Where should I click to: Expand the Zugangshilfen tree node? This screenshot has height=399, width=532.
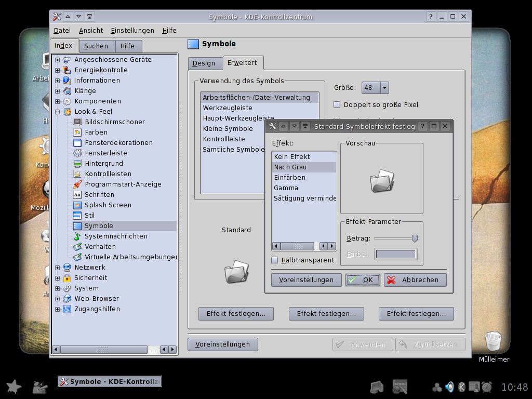point(57,310)
